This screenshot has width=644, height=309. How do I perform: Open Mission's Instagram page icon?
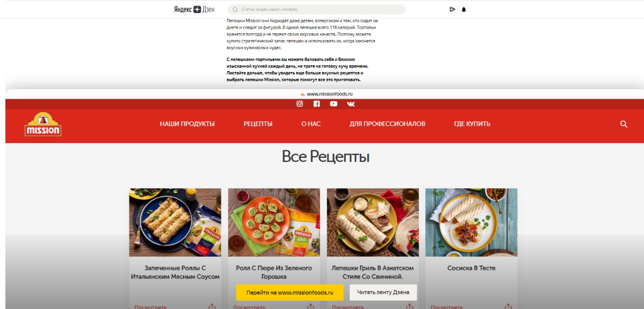(x=300, y=104)
